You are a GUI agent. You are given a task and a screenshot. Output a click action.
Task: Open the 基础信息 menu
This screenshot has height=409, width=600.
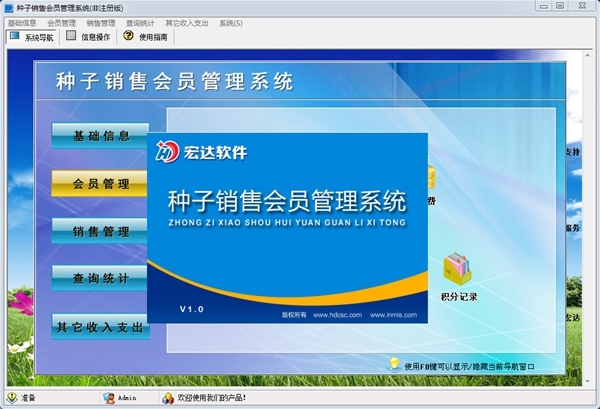coord(22,23)
